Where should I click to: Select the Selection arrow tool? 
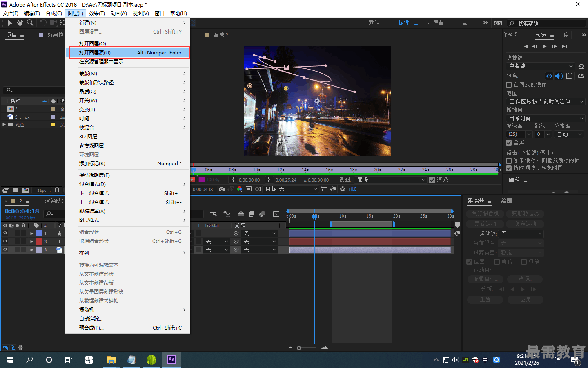point(10,23)
